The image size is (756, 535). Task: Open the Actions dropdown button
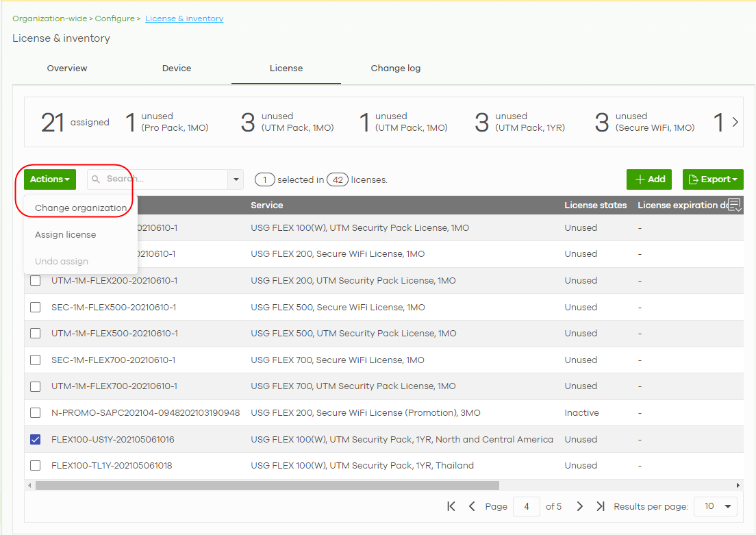coord(50,179)
